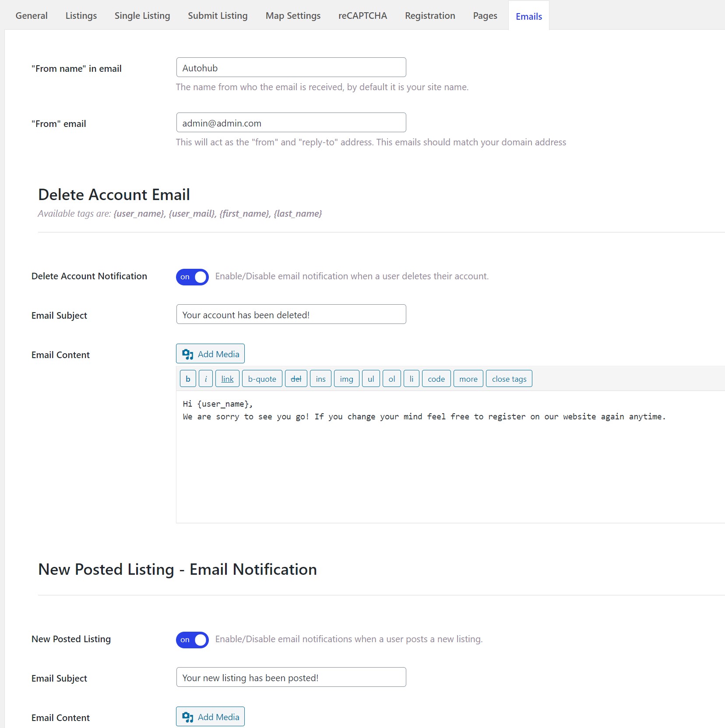Apply italic with the i button
Image resolution: width=725 pixels, height=728 pixels.
tap(206, 379)
